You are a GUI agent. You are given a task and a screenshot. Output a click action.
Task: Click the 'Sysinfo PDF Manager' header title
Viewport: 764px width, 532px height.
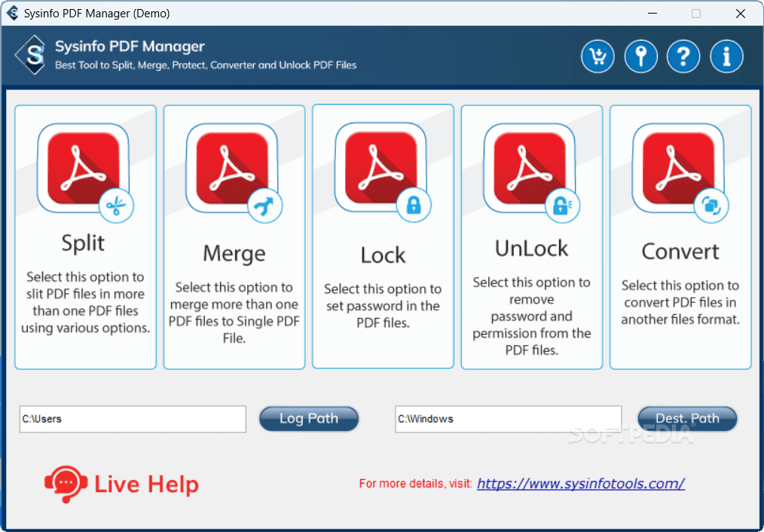[x=130, y=47]
